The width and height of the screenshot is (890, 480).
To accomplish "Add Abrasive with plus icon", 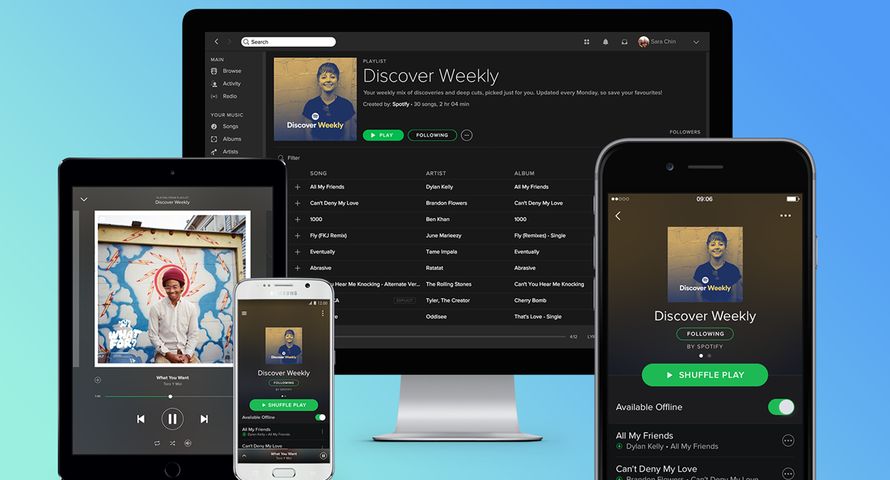I will pyautogui.click(x=297, y=268).
